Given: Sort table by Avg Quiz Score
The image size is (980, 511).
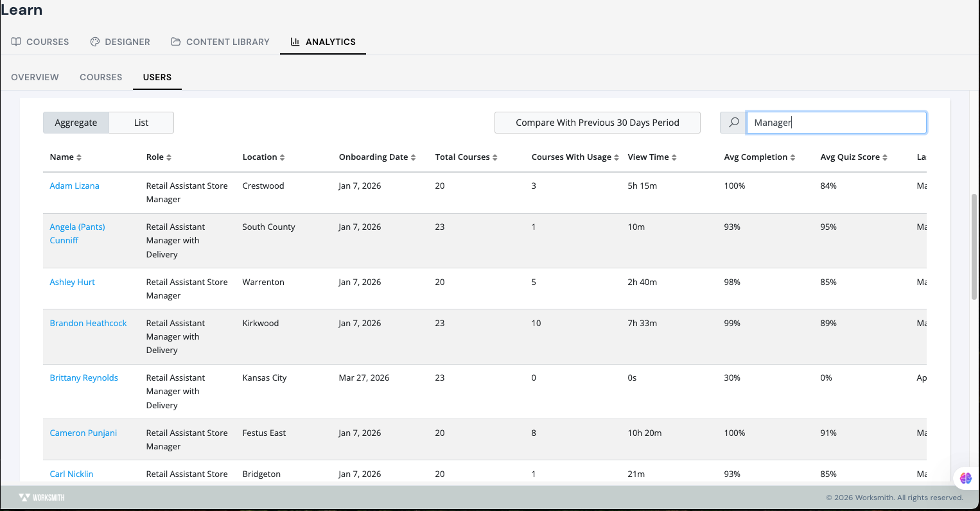Looking at the screenshot, I should pos(853,157).
